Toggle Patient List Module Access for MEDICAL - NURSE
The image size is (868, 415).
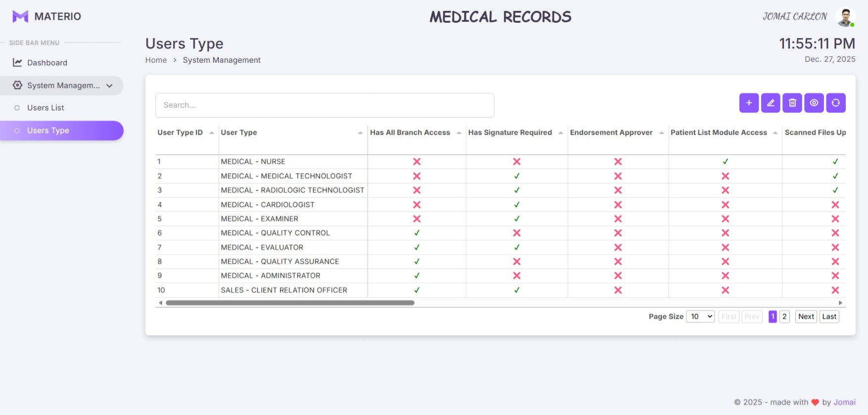click(725, 162)
